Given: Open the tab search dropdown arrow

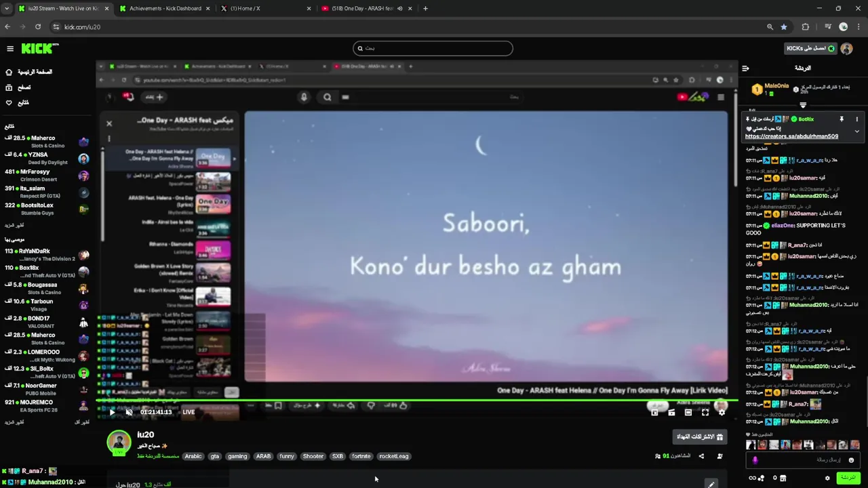Looking at the screenshot, I should pos(7,9).
